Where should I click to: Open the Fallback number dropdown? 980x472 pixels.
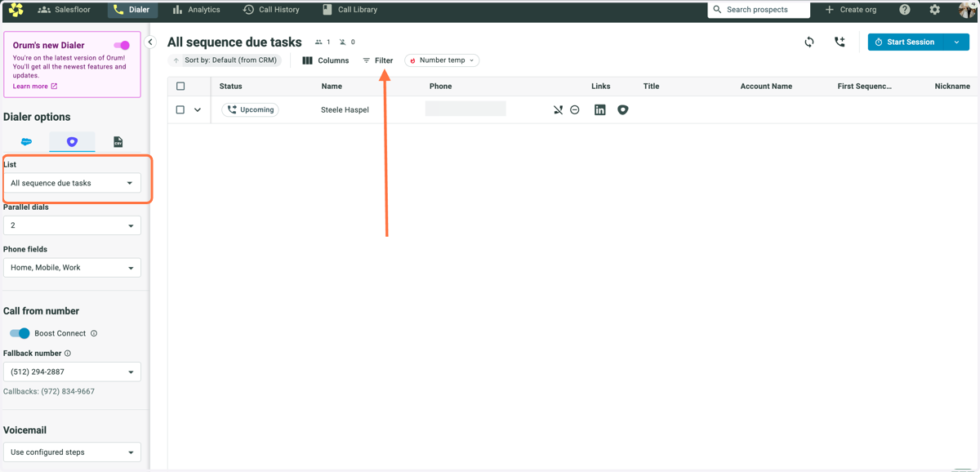[72, 372]
